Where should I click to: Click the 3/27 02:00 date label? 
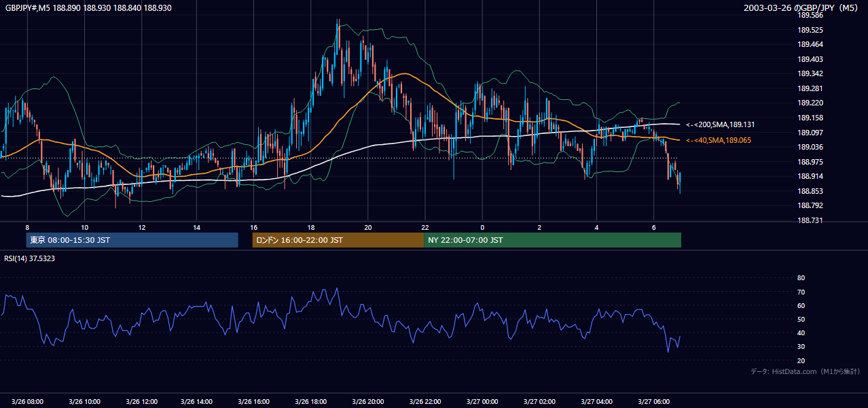(541, 402)
